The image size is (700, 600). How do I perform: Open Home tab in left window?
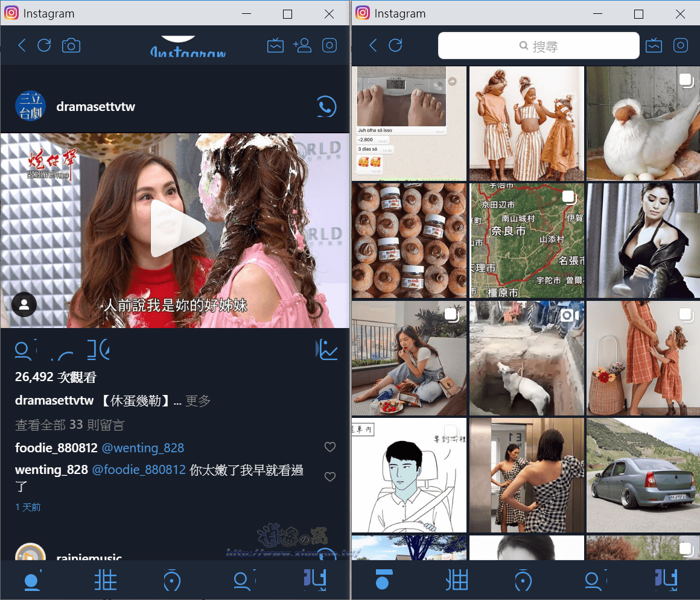coord(32,580)
